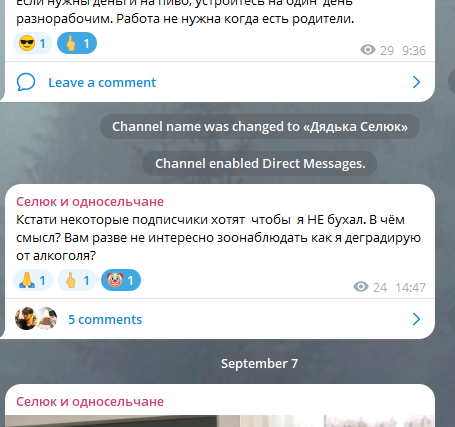Select the channel name changed service message

(x=260, y=127)
